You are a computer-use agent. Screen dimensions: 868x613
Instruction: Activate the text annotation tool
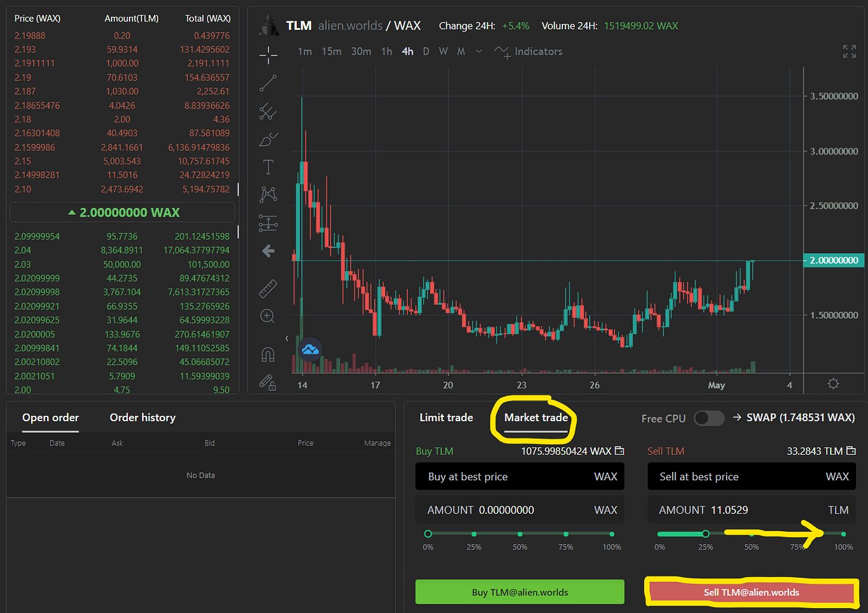tap(268, 167)
